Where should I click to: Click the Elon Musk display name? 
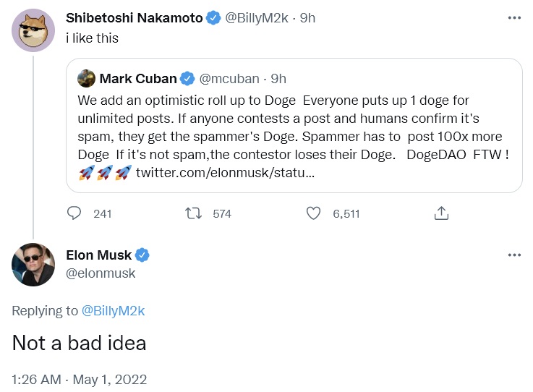(98, 255)
